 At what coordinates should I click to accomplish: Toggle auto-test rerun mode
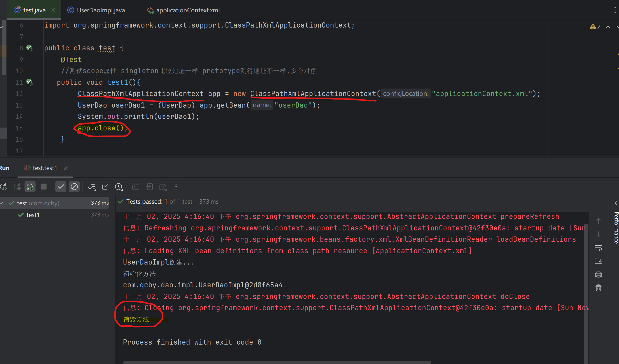[30, 187]
